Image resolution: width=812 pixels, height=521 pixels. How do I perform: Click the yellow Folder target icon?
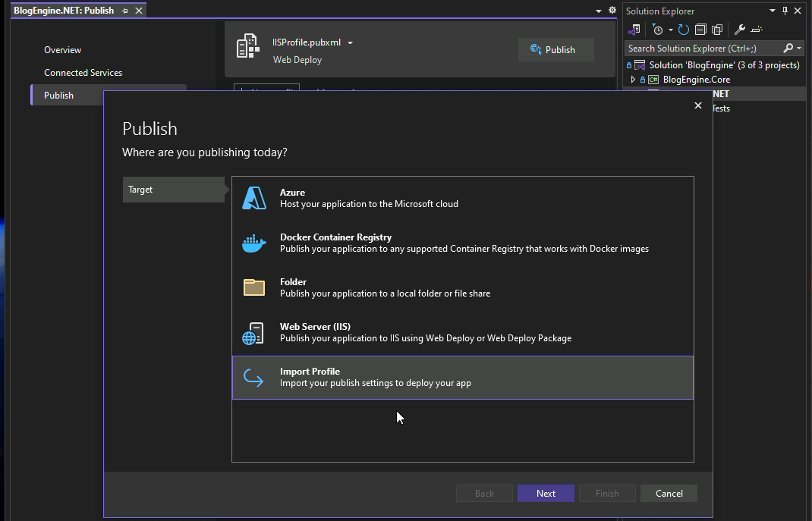point(254,287)
